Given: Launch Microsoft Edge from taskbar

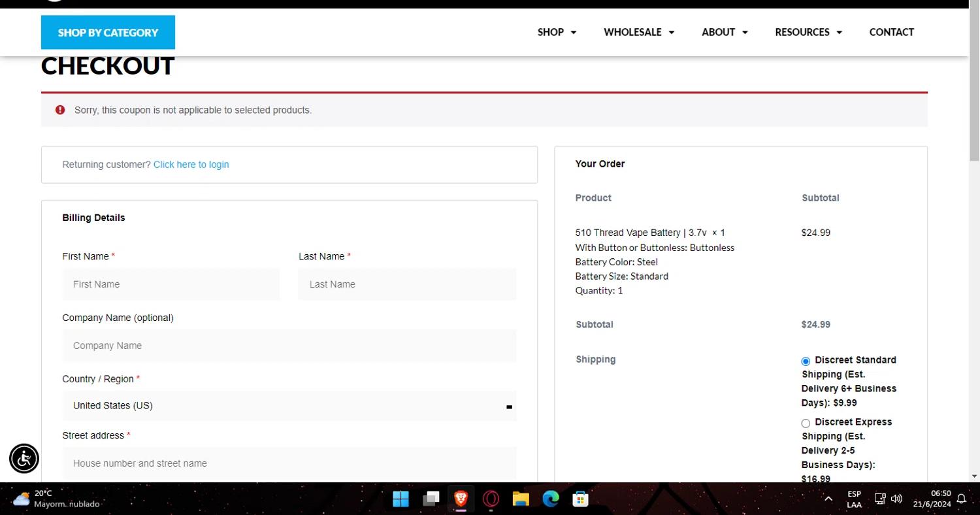Looking at the screenshot, I should click(551, 499).
